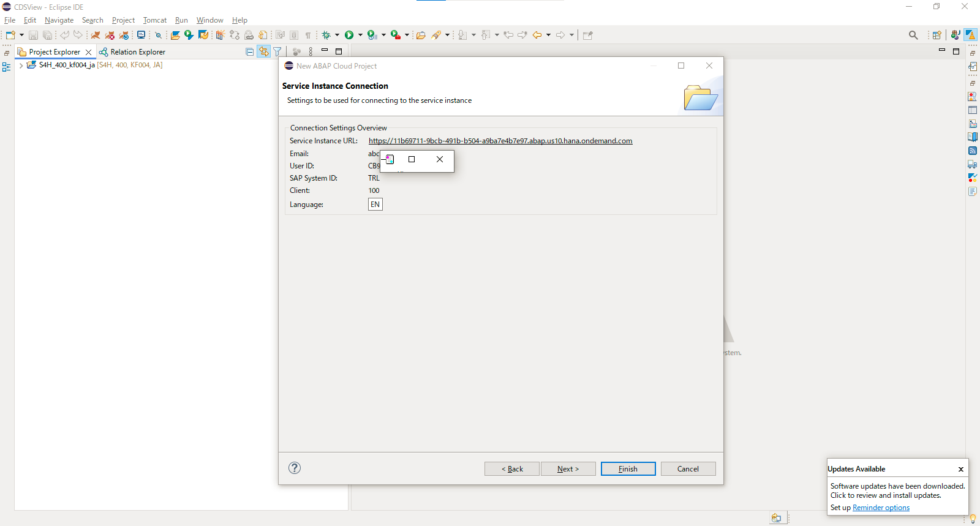Click the Search magnifier in toolbar
This screenshot has width=980, height=526.
pyautogui.click(x=913, y=35)
